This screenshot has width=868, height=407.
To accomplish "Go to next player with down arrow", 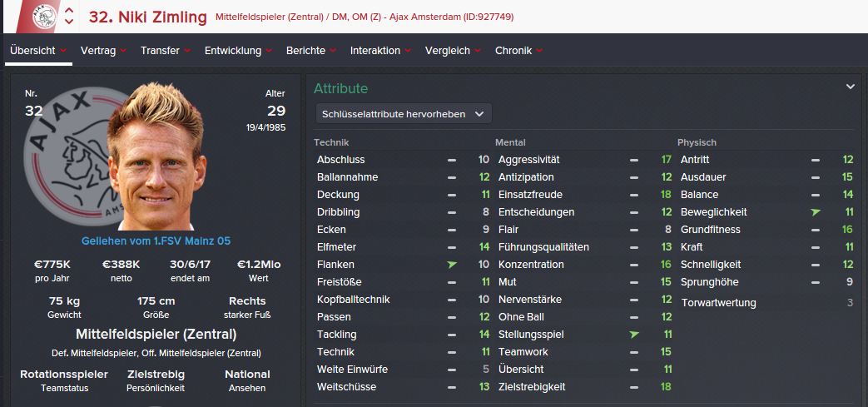I will pyautogui.click(x=69, y=22).
